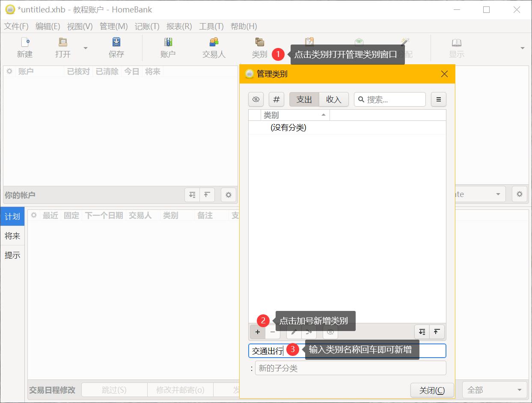Remove selected category with minus icon

(x=273, y=332)
